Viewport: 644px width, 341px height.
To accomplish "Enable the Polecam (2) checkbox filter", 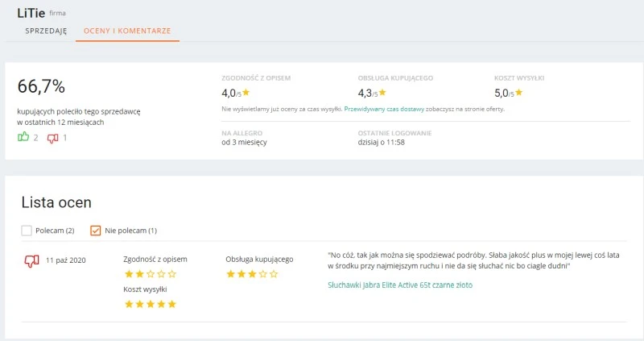I will [27, 231].
